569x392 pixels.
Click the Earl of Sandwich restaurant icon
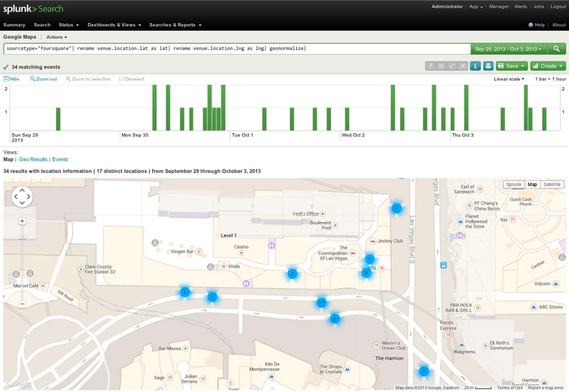480,189
